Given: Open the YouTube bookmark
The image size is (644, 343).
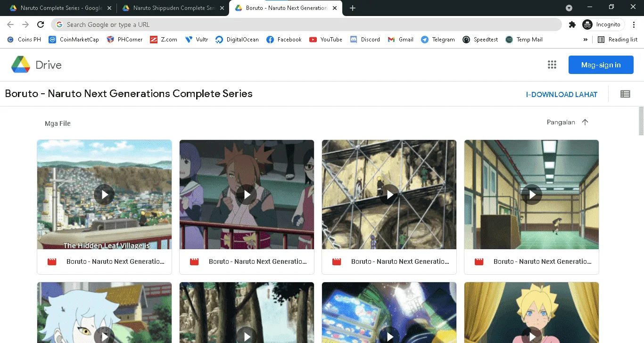Looking at the screenshot, I should [x=326, y=40].
